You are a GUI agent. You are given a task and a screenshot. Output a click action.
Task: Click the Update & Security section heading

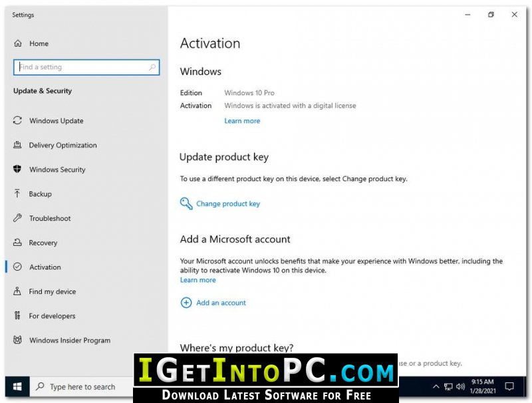pyautogui.click(x=43, y=91)
